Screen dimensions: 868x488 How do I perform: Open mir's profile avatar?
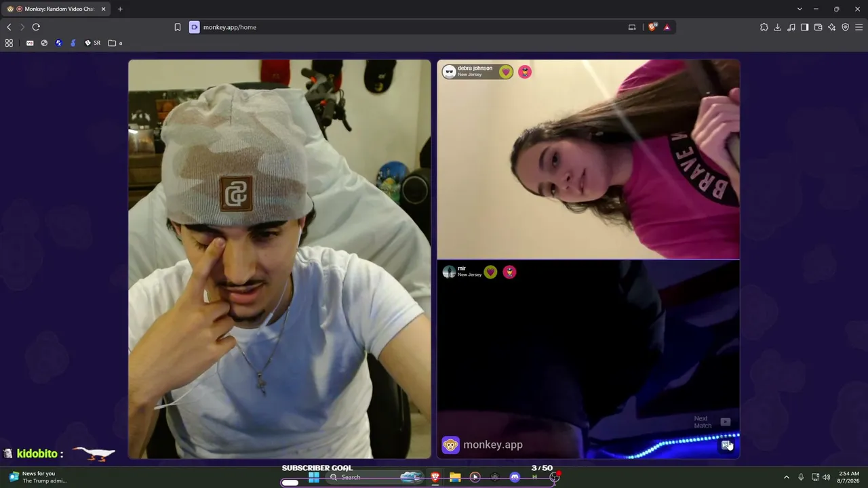coord(449,272)
